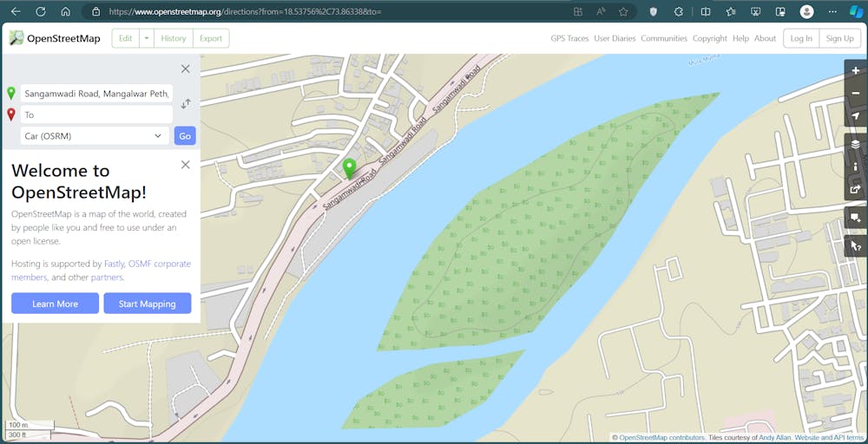
Task: Open User Diaries page
Action: [615, 38]
